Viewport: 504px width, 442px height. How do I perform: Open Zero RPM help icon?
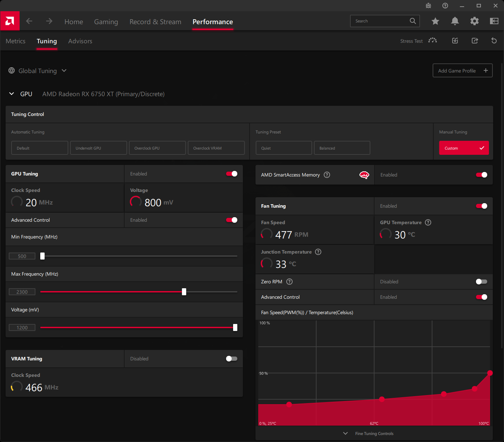pyautogui.click(x=289, y=282)
